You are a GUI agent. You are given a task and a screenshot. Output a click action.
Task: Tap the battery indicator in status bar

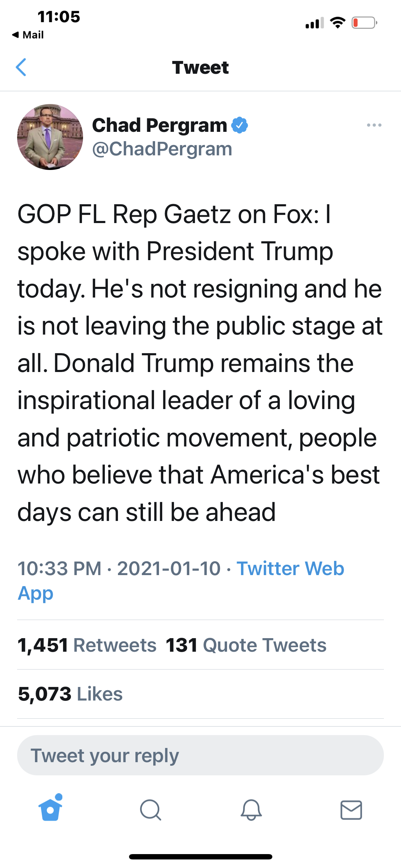tap(364, 23)
